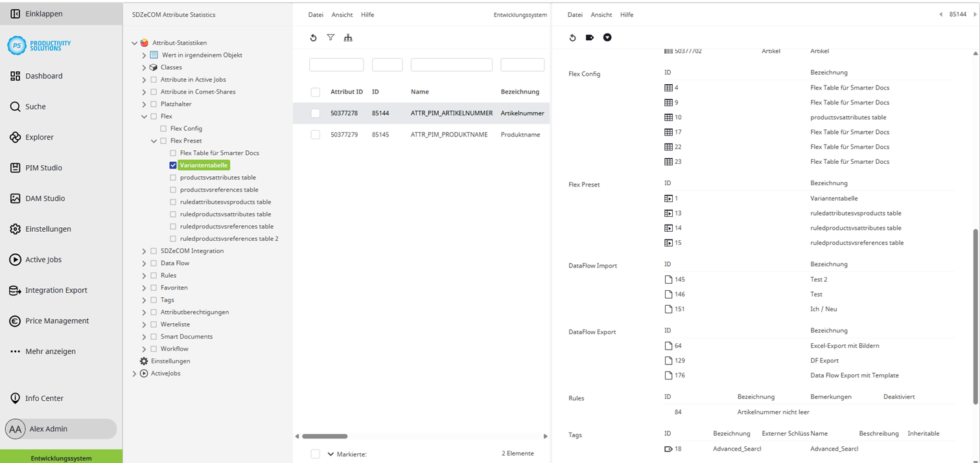The width and height of the screenshot is (980, 463).
Task: Select the tag icon in the right toolbar
Action: (x=590, y=37)
